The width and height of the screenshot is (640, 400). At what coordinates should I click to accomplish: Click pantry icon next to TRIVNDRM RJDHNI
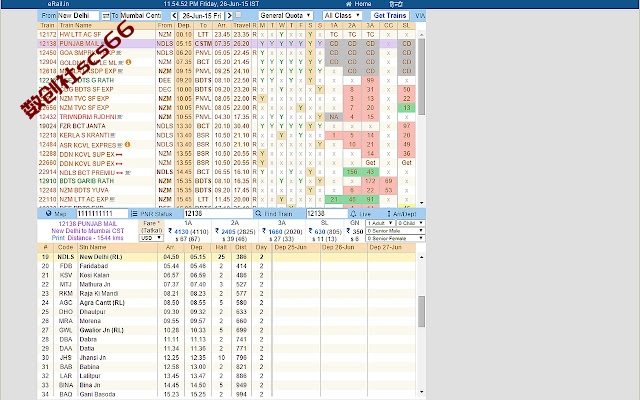(120, 117)
